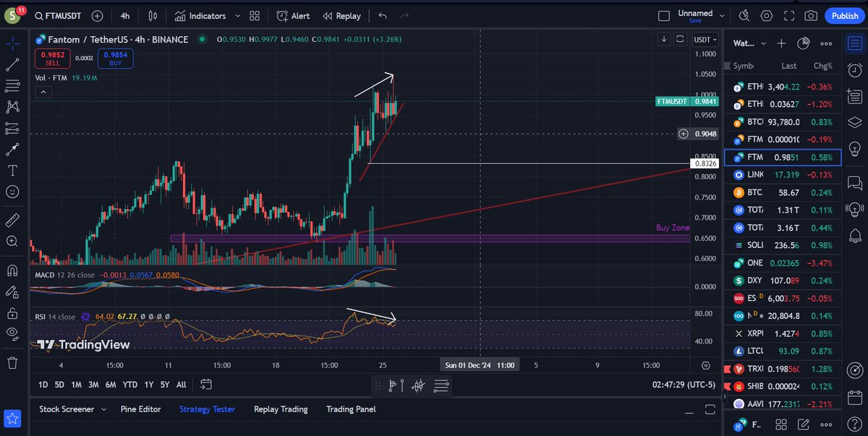
Task: Select the crosshair cursor tool
Action: tap(12, 43)
